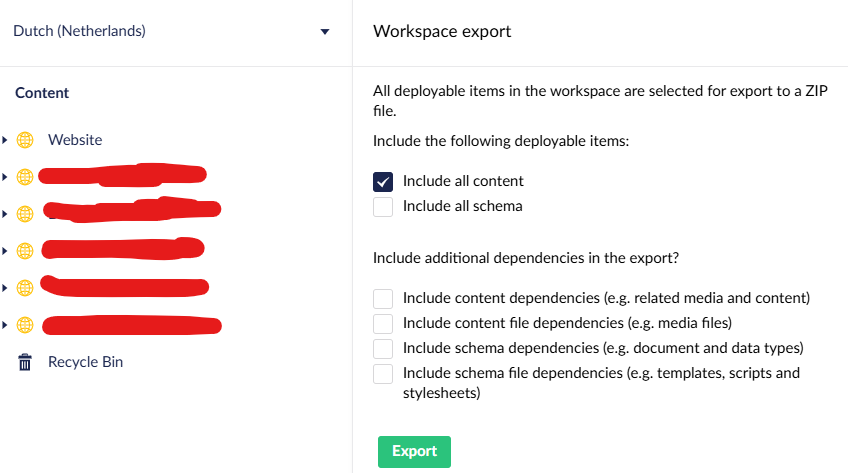
Task: Check Include schema file dependencies box
Action: (383, 373)
